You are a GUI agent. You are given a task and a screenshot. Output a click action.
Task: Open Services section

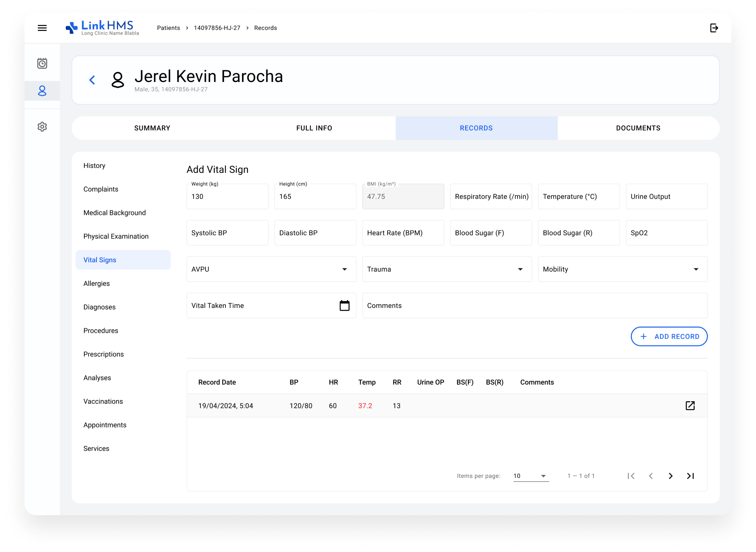[123, 449]
